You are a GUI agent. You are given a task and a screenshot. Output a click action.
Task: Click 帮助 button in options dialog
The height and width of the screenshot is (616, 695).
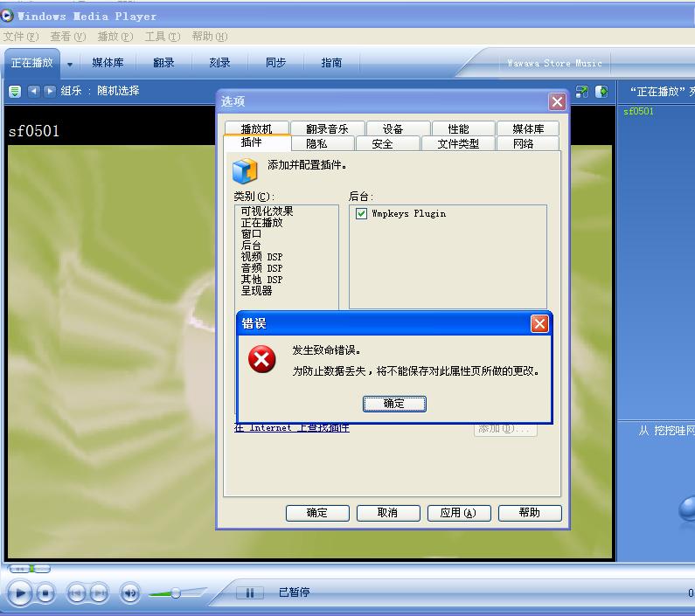click(530, 513)
